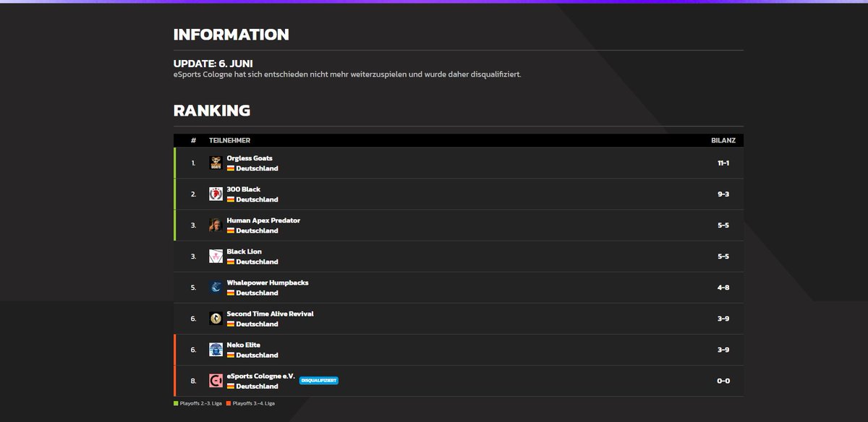Click the disqualification notice about eSports Cologne
The height and width of the screenshot is (422, 868).
347,74
